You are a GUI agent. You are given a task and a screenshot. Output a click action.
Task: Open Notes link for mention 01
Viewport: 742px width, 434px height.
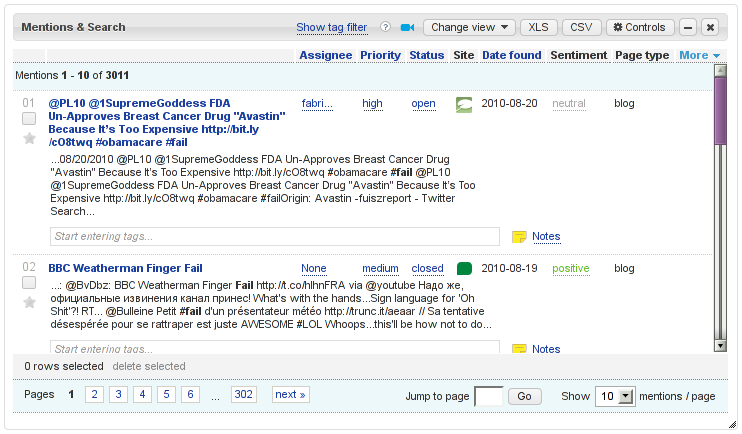[546, 236]
